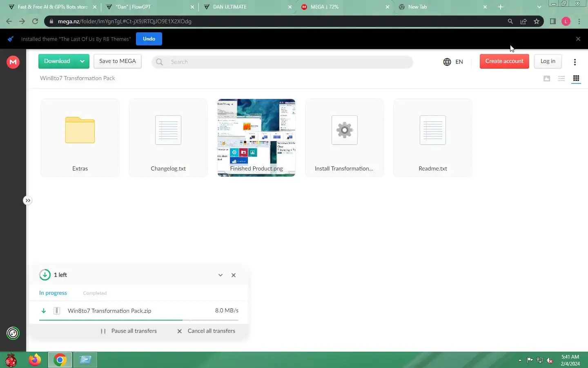
Task: Click the Undo button for installed theme
Action: pos(149,39)
